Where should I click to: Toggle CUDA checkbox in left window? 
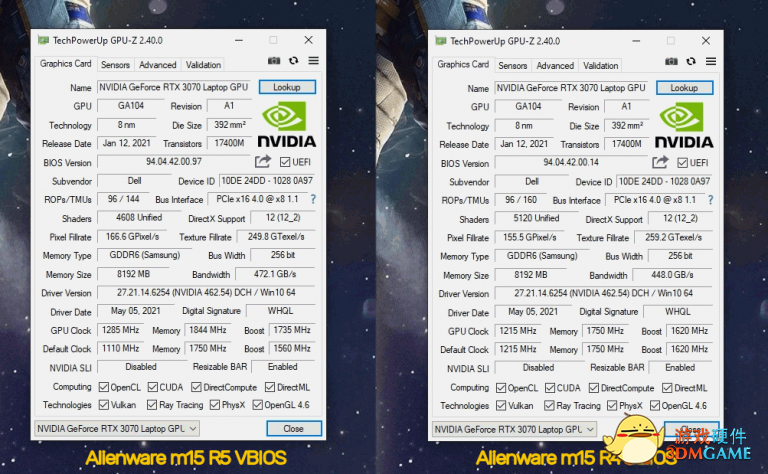click(x=152, y=387)
